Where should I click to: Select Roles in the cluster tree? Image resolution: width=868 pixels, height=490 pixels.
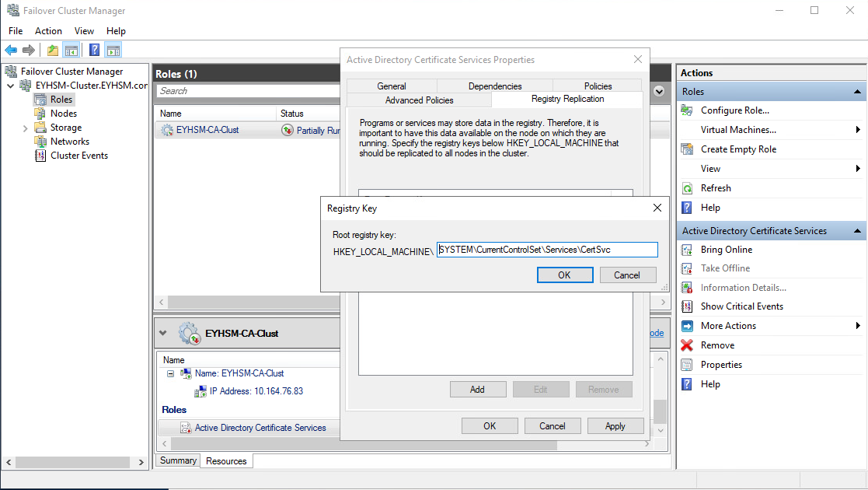pos(61,100)
